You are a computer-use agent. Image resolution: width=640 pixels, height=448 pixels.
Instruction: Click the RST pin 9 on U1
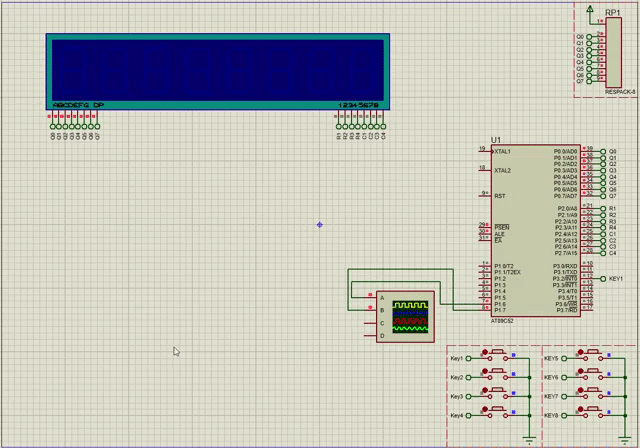click(485, 196)
